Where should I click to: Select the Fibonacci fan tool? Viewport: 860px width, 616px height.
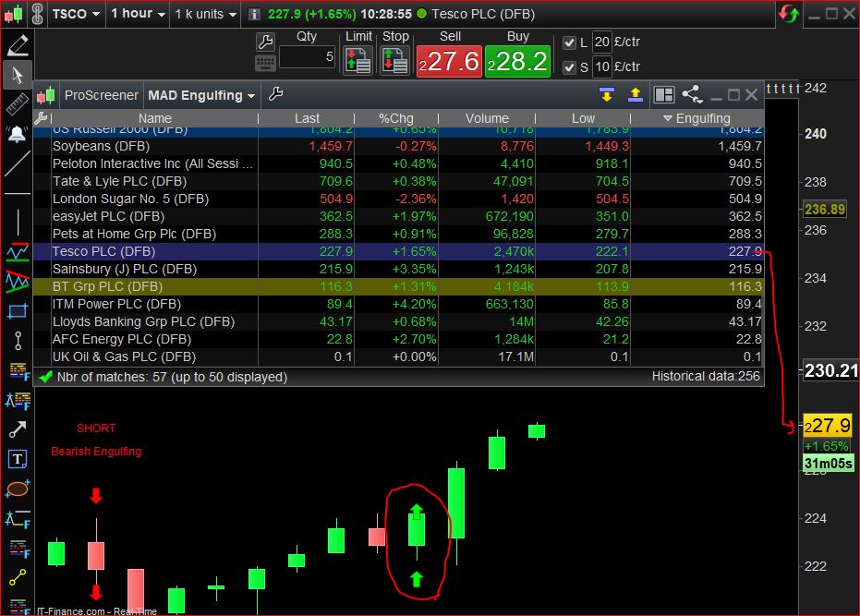[x=18, y=400]
